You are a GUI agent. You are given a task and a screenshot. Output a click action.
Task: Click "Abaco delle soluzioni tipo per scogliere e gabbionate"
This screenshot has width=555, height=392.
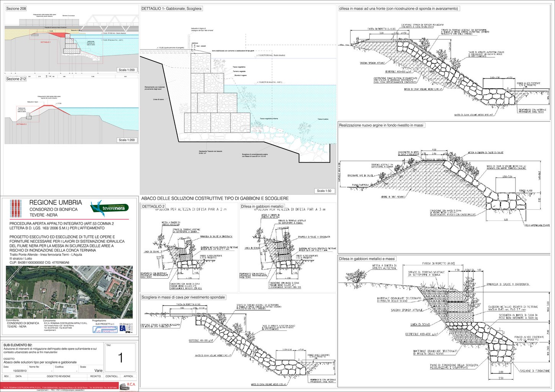[x=40, y=362]
